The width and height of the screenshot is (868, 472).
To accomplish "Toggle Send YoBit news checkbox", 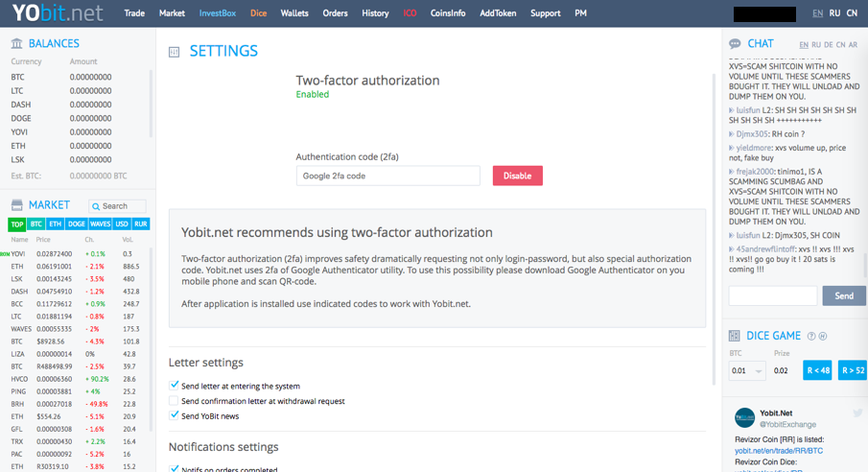I will [x=174, y=415].
